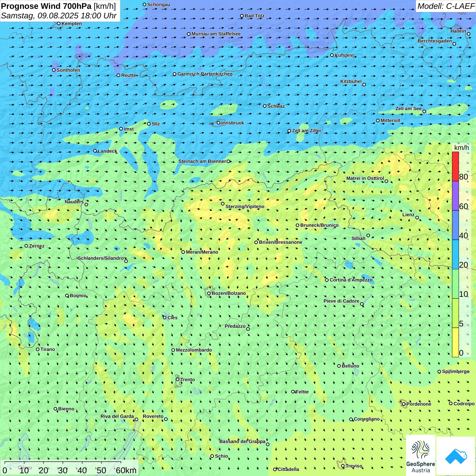Click the 'Conegliano' label
Screen dimensions: 476x476
tap(367, 419)
